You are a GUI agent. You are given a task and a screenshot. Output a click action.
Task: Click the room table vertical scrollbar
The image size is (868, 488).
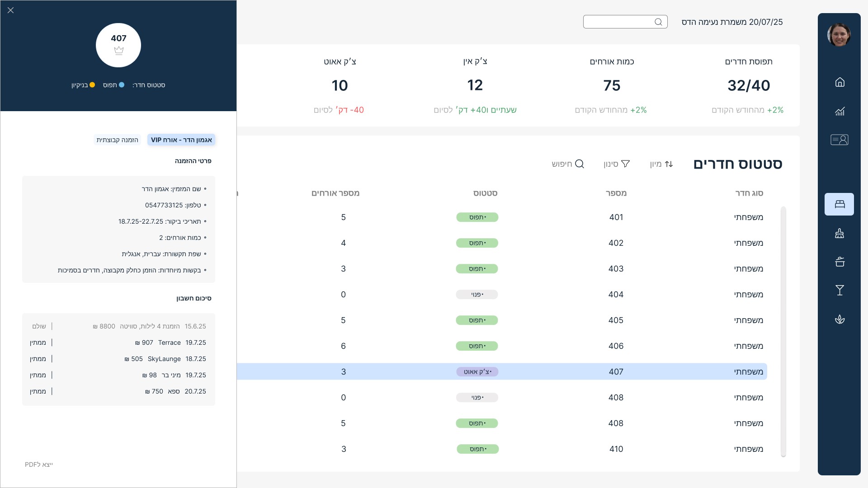click(783, 331)
